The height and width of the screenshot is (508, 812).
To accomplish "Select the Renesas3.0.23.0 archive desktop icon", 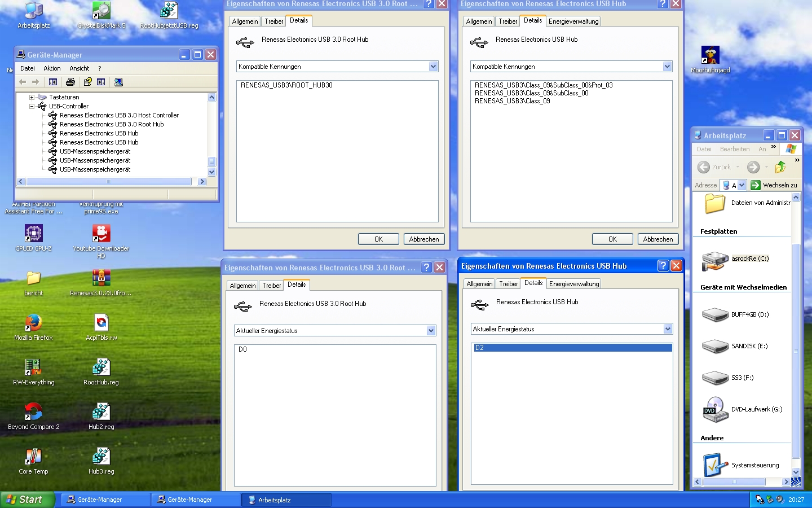I will coord(101,283).
